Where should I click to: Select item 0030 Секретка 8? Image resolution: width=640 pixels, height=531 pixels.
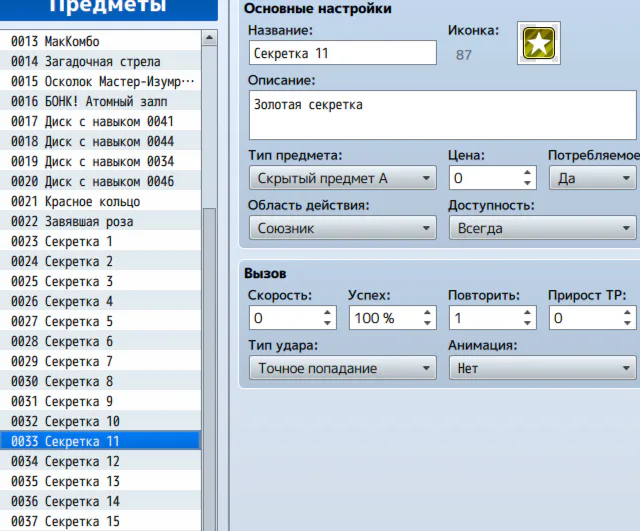pyautogui.click(x=100, y=381)
